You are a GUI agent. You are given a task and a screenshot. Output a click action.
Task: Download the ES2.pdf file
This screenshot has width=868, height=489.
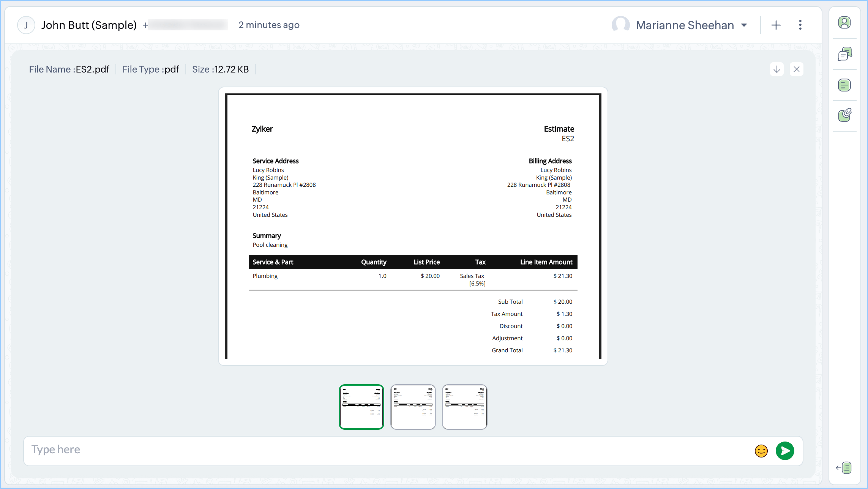point(777,69)
